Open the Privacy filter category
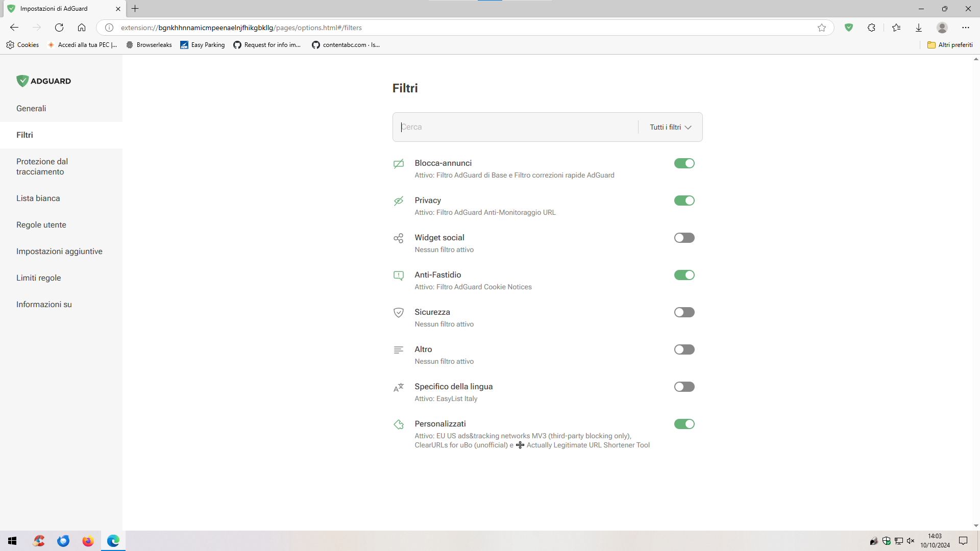Screen dimensions: 980x551 (x=531, y=206)
